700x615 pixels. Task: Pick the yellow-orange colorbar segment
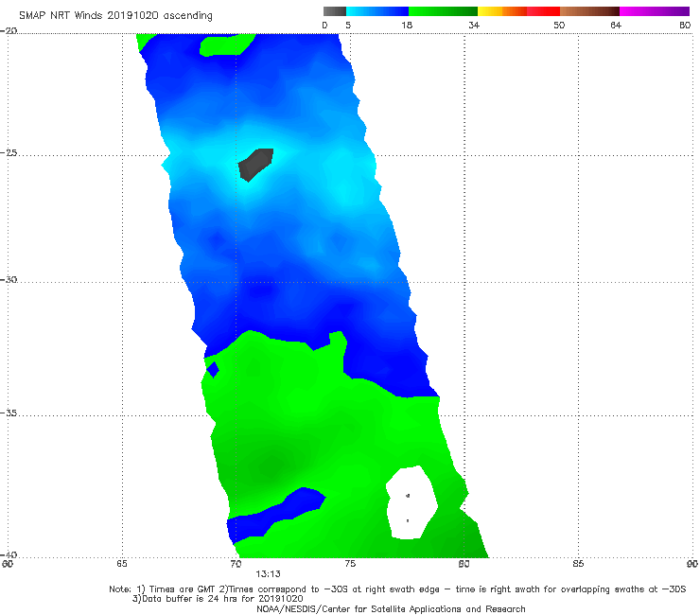(502, 11)
